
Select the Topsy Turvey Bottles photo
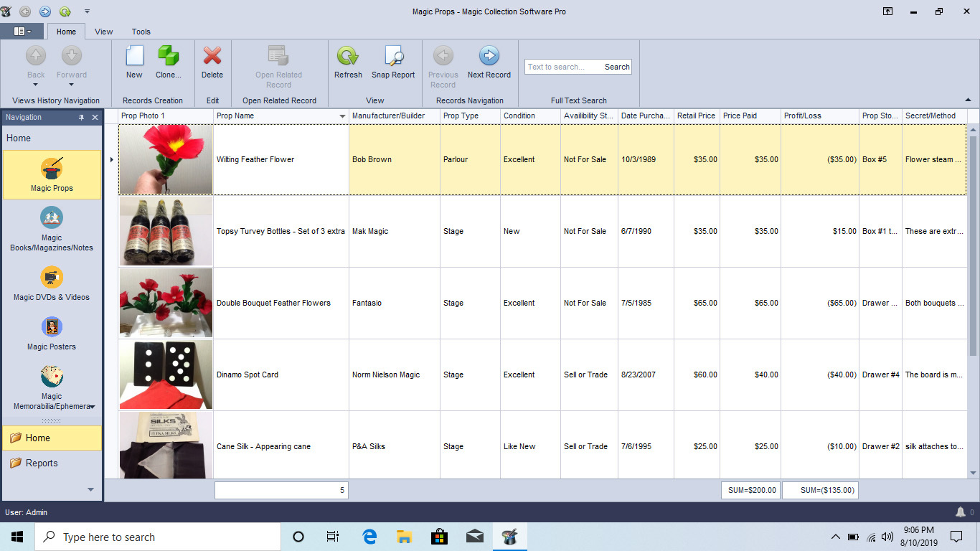tap(166, 231)
